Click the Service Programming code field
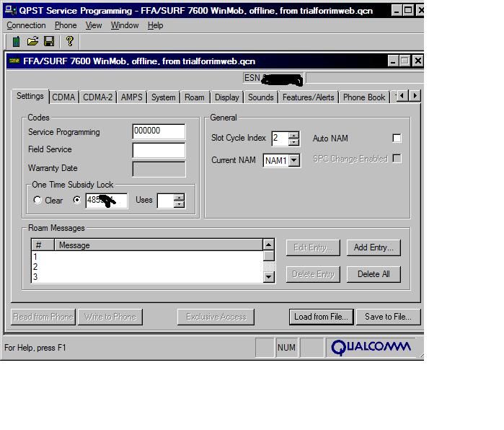Image resolution: width=504 pixels, height=430 pixels. tap(159, 131)
